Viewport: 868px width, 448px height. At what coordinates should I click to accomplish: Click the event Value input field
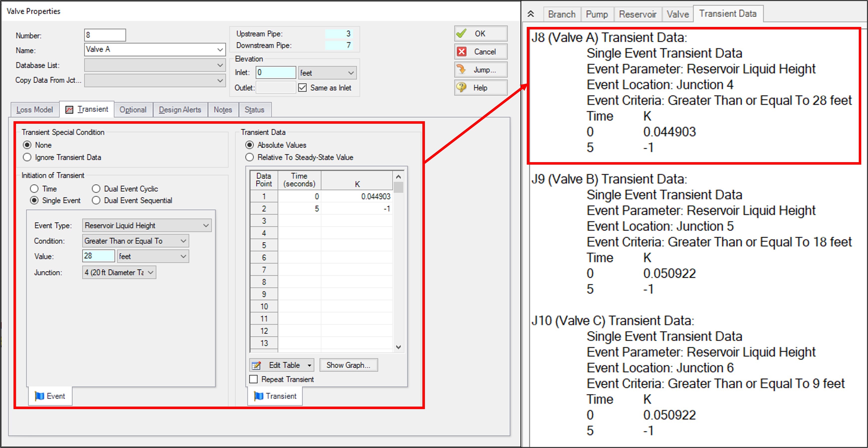point(98,256)
